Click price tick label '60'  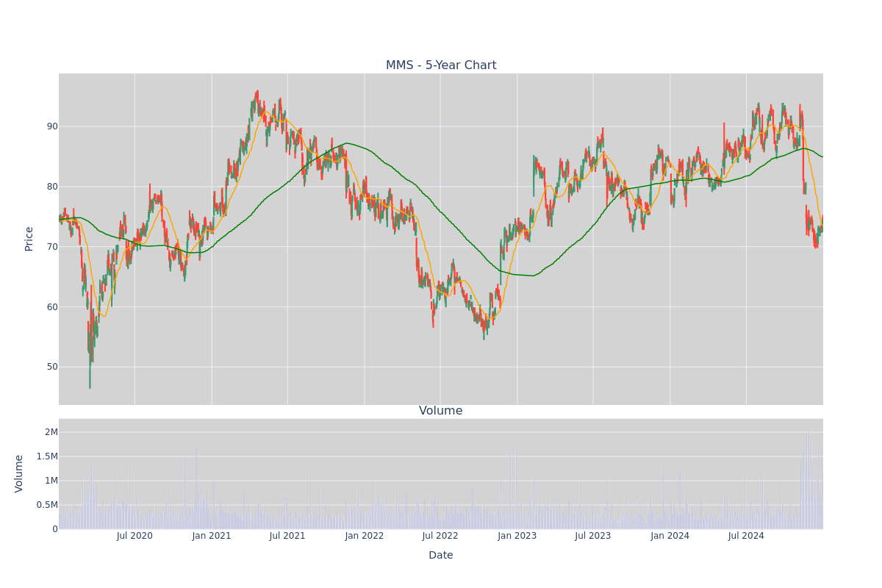[x=52, y=307]
